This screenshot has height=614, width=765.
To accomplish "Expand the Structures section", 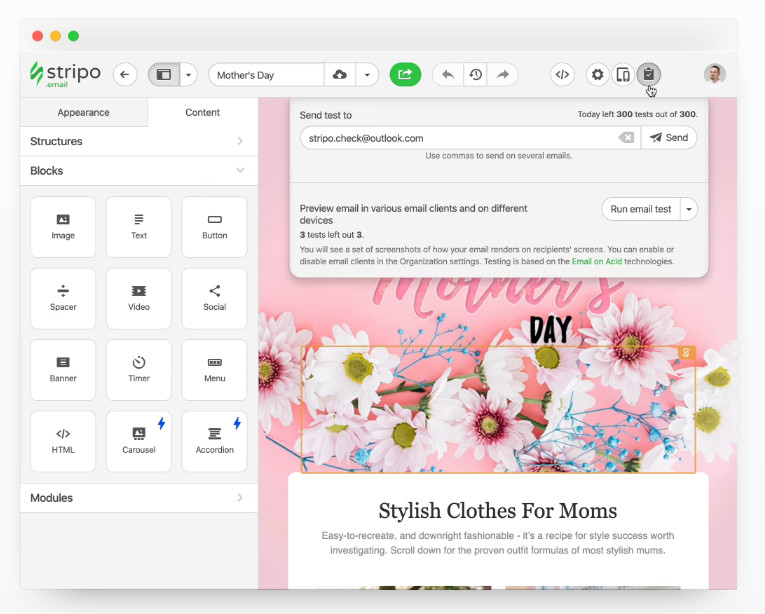I will (138, 141).
